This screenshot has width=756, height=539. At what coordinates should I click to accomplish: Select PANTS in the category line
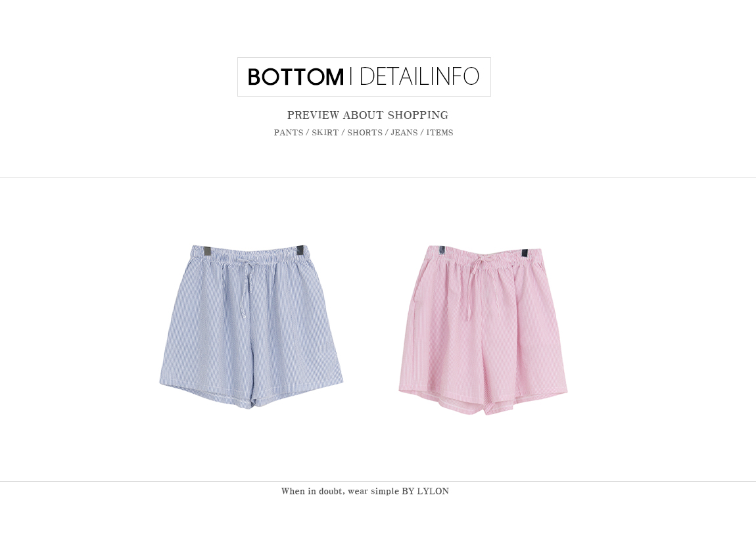(x=289, y=133)
